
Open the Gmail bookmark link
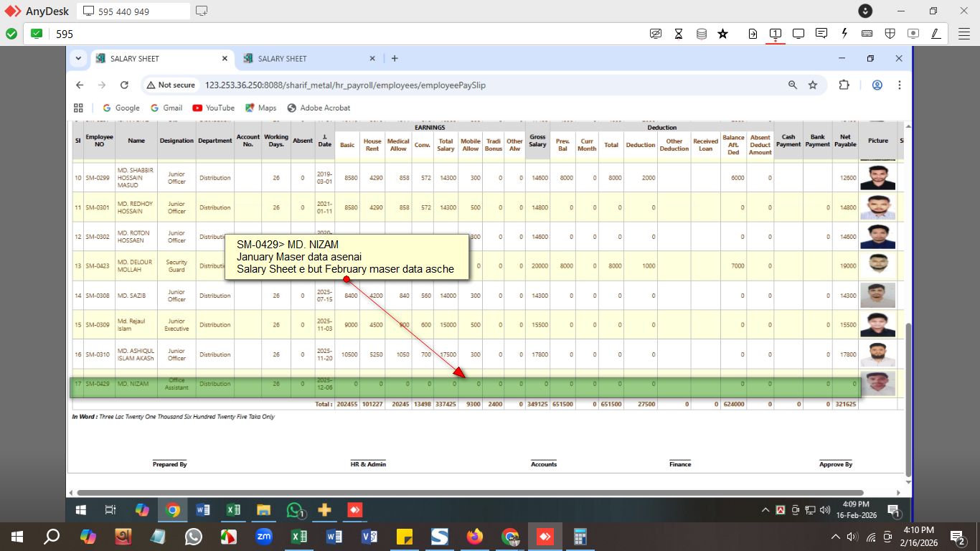166,108
